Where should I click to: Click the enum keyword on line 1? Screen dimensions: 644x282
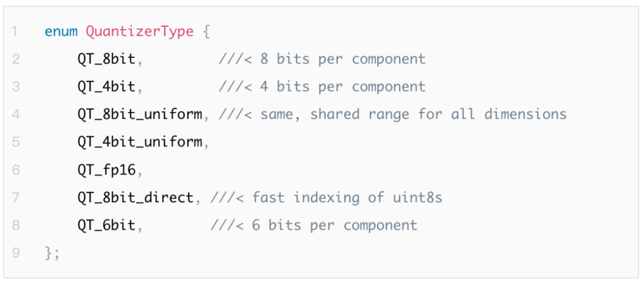61,32
